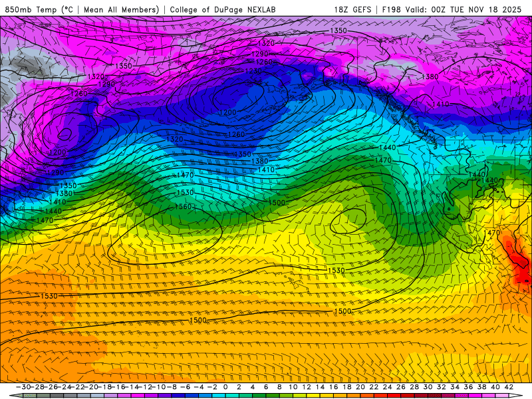
Task: Click the "42" value on the temperature scale
Action: (509, 387)
